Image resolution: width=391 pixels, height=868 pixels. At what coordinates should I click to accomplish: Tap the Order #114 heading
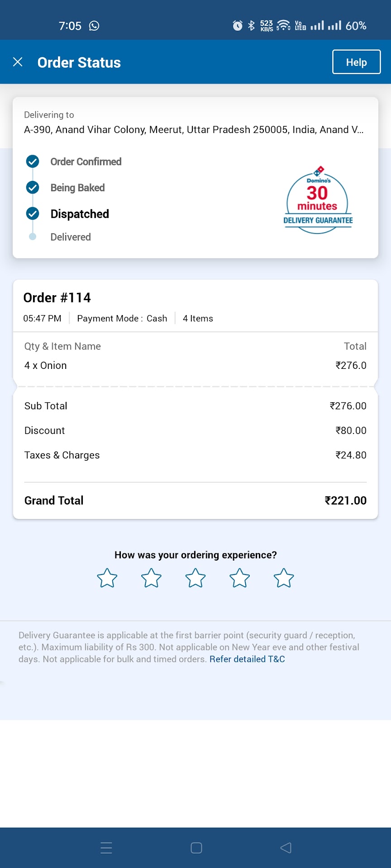pyautogui.click(x=57, y=297)
